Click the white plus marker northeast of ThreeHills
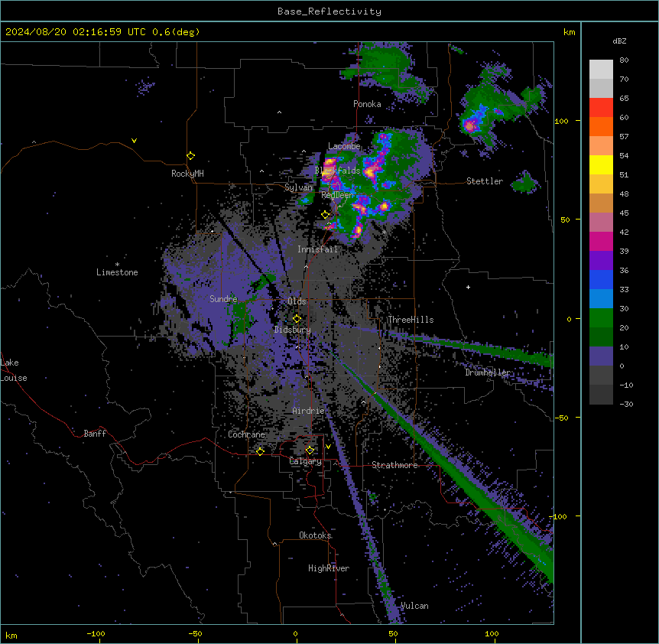The height and width of the screenshot is (644, 659). point(468,287)
